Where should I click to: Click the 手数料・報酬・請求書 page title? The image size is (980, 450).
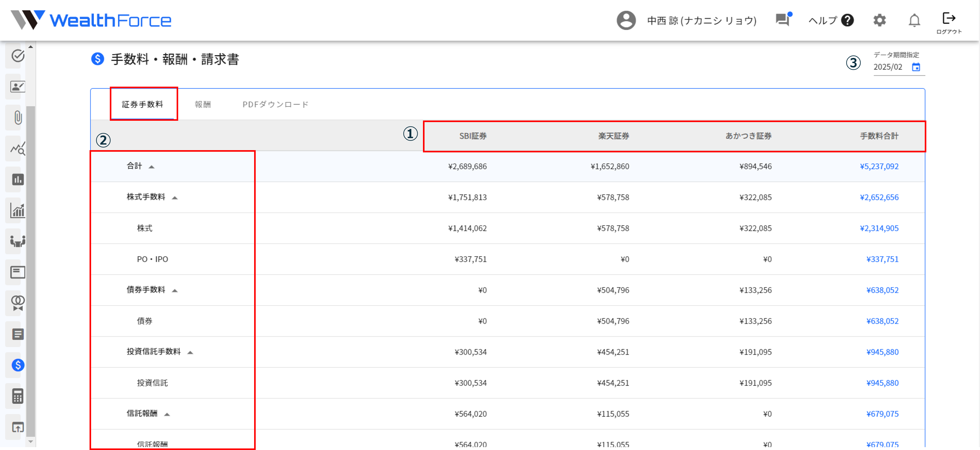[x=175, y=59]
